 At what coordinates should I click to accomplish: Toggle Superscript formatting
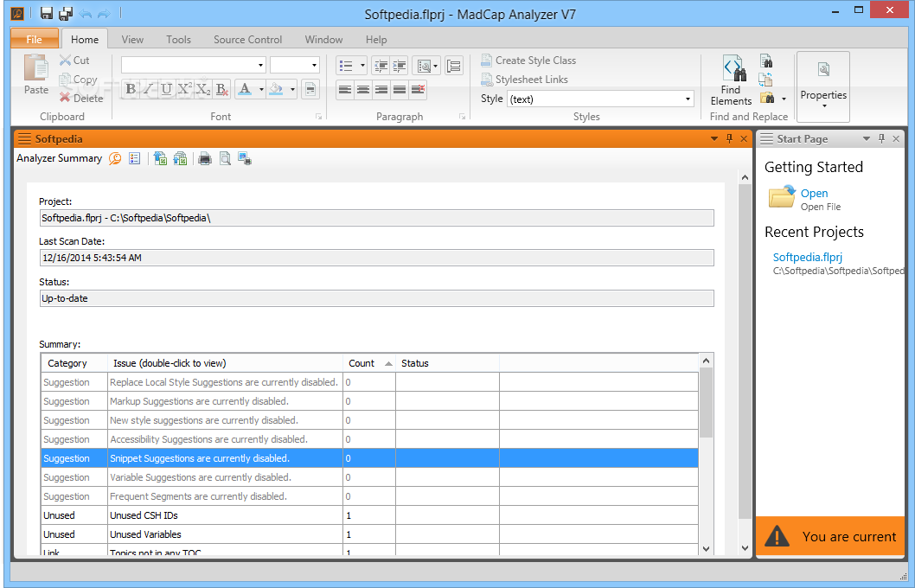[184, 89]
